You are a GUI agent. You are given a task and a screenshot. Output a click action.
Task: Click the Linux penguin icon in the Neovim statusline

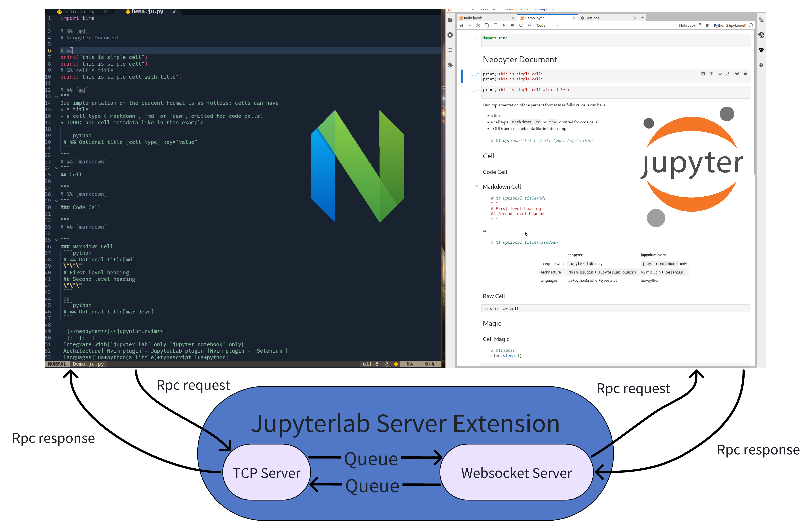click(x=387, y=364)
